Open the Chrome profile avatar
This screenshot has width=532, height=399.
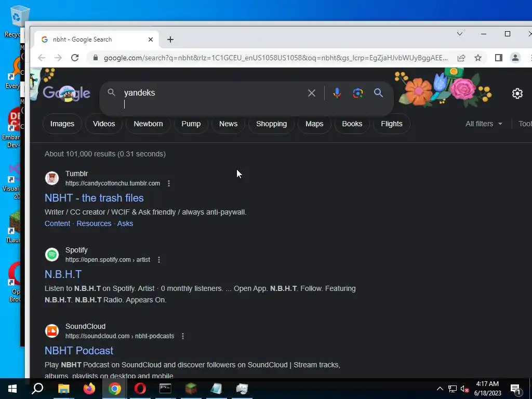point(515,58)
